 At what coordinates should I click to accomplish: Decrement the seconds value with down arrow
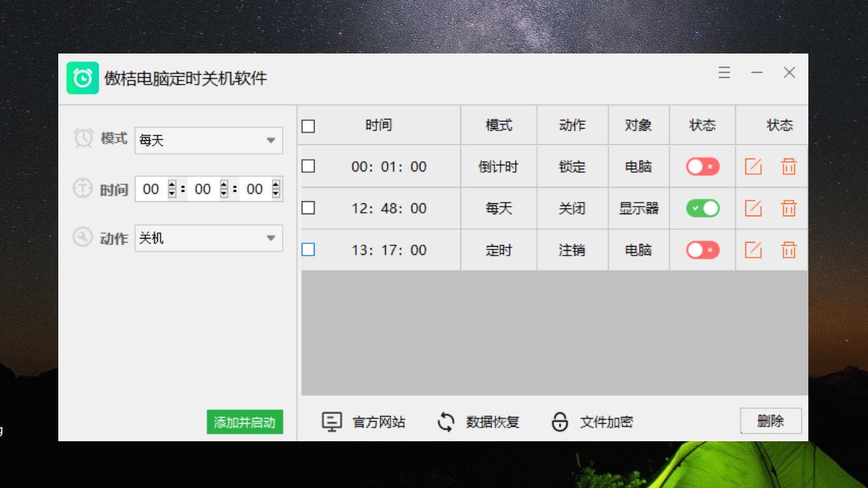[276, 193]
